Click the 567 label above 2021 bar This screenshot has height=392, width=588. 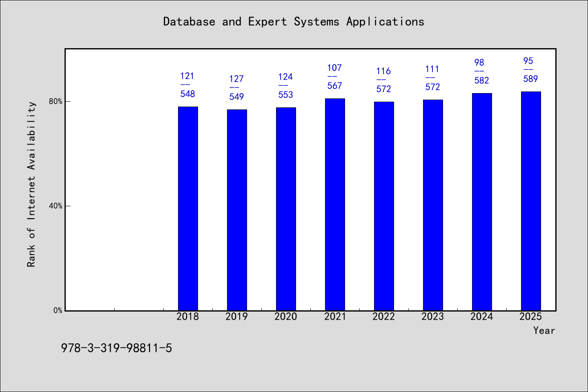(x=335, y=86)
